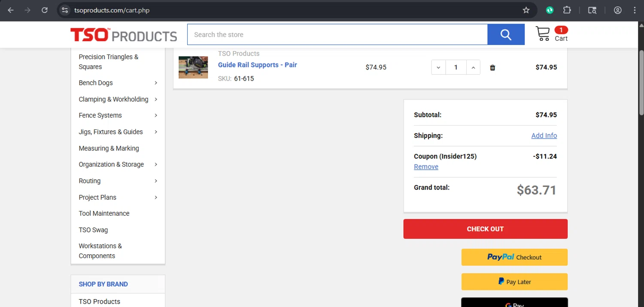Open the Bench Dogs category
Screen dimensions: 644x307
tap(96, 83)
